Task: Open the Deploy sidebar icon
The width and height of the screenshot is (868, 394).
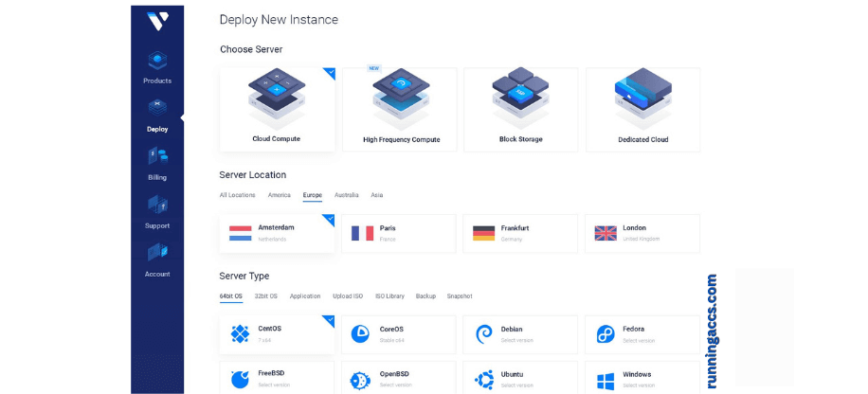Action: tap(157, 108)
